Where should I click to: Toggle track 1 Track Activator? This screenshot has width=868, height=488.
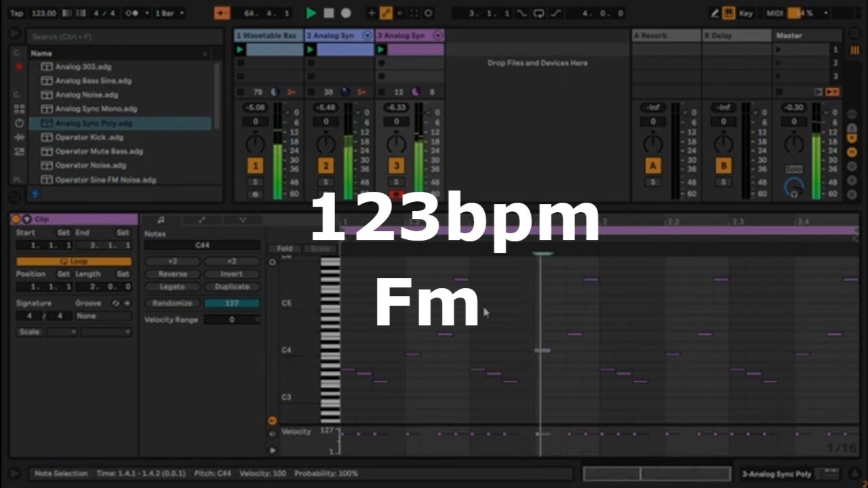[256, 166]
